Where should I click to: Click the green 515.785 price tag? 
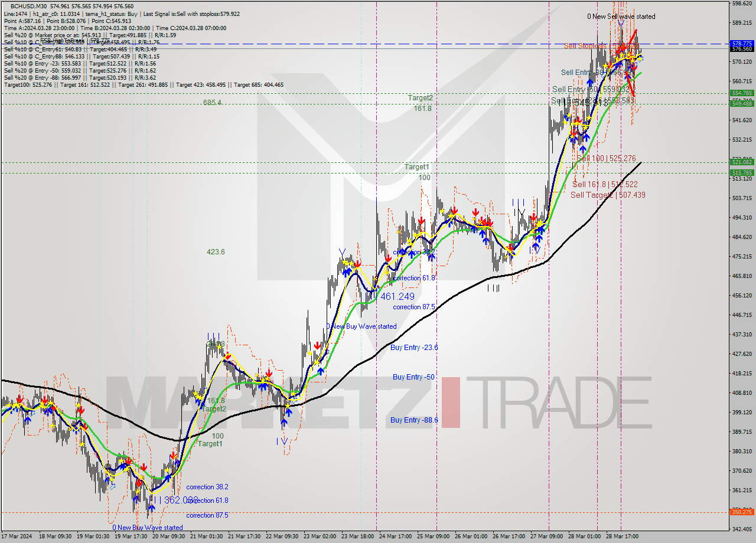point(742,173)
